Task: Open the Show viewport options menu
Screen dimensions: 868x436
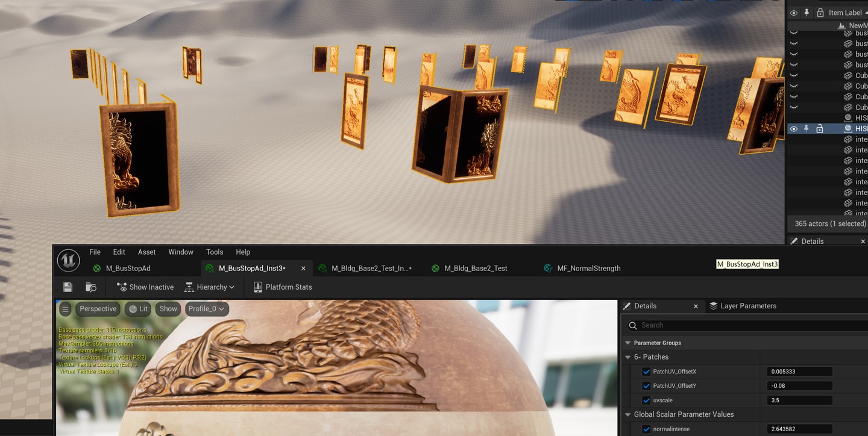Action: 168,309
